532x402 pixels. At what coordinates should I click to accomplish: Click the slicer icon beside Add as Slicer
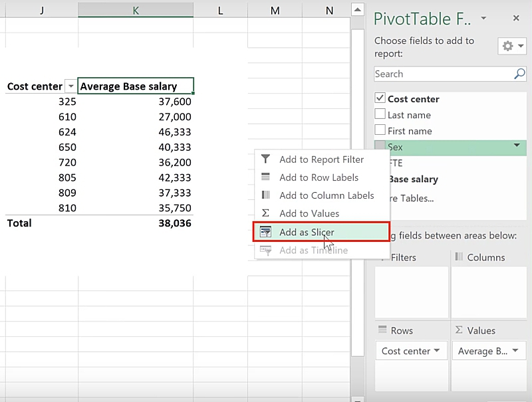pos(265,232)
